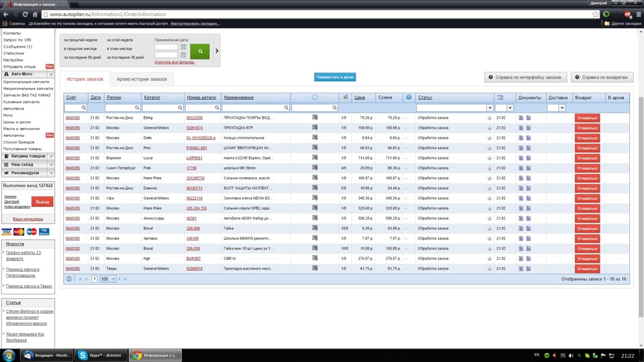This screenshot has width=644, height=362.
Task: Open Сообщения (1) in sidebar
Action: [17, 46]
